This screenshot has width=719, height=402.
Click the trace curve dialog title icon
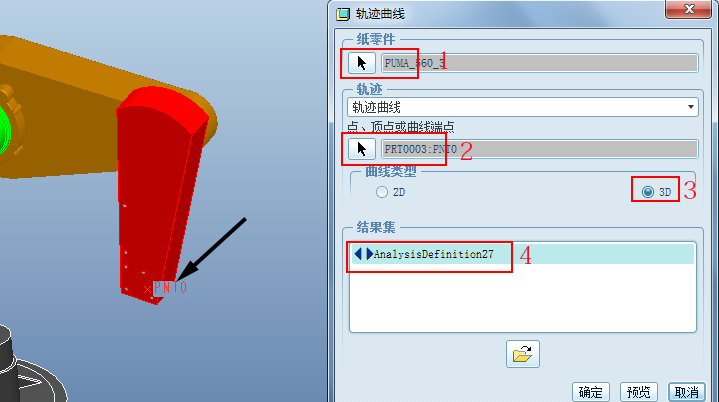click(x=343, y=14)
